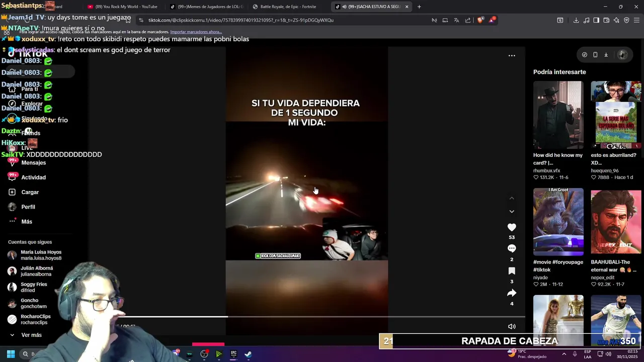The height and width of the screenshot is (362, 644).
Task: Switch to the Battle Royale Fortnite tab
Action: pyautogui.click(x=288, y=7)
